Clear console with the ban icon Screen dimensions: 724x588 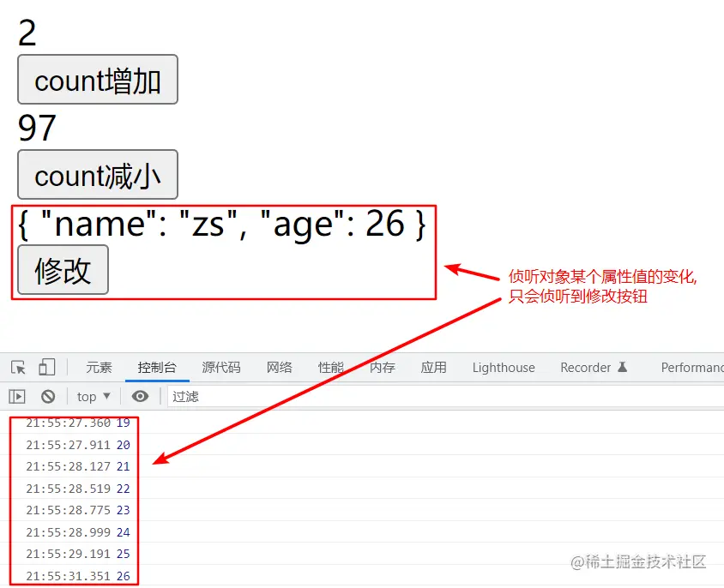[48, 397]
